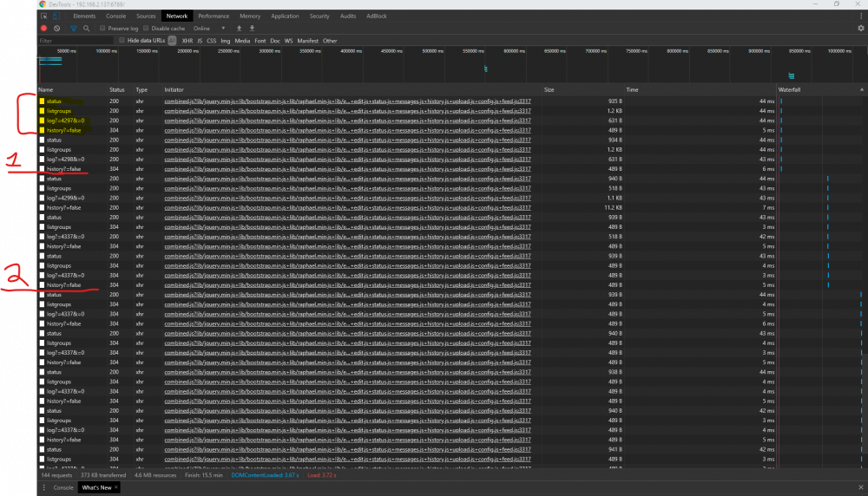Open the Performance tab
Screen dimensions: 868x496
(x=214, y=16)
